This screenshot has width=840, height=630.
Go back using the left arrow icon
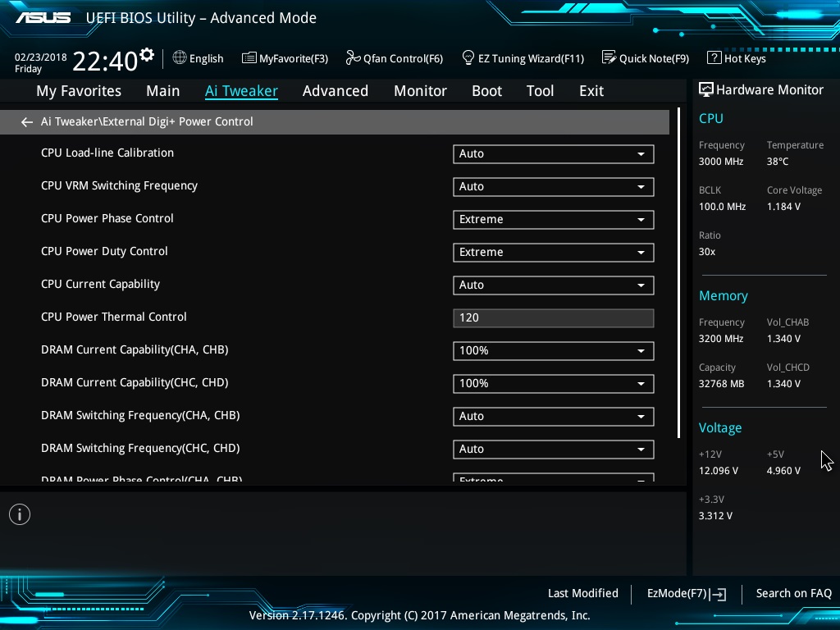tap(27, 122)
